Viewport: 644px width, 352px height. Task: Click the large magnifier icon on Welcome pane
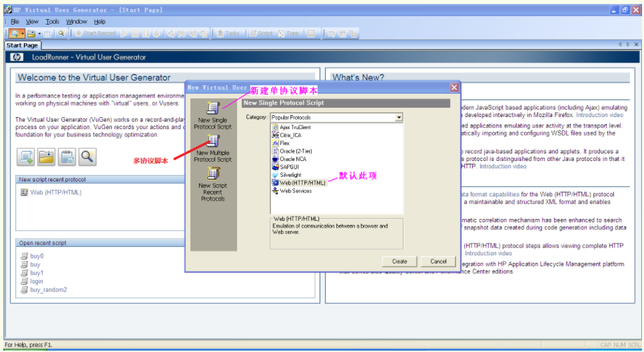(x=87, y=157)
